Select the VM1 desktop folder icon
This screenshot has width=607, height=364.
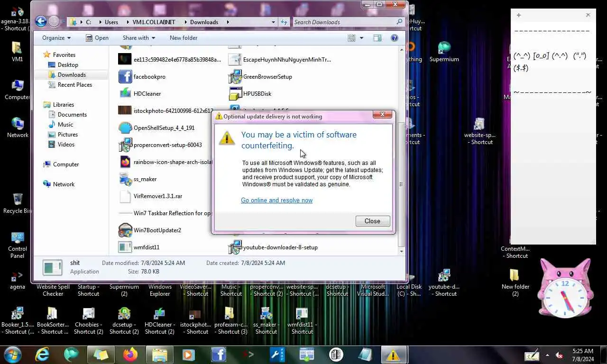pos(17,52)
